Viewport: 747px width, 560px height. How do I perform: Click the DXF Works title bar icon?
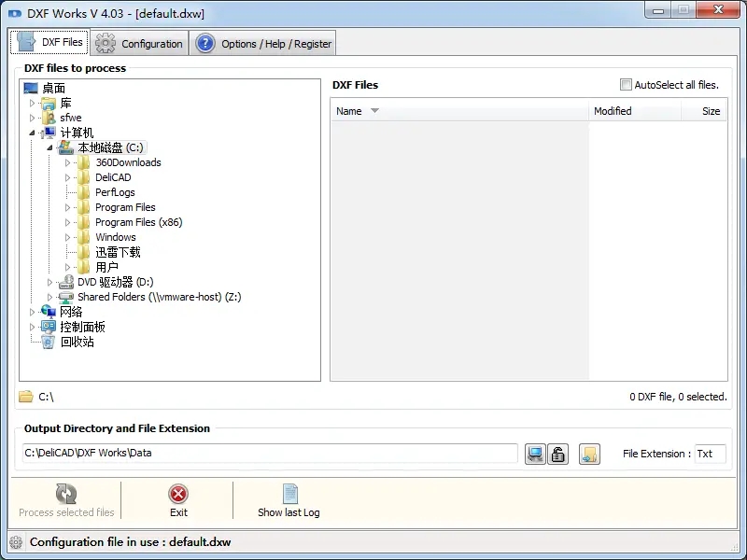pyautogui.click(x=15, y=13)
